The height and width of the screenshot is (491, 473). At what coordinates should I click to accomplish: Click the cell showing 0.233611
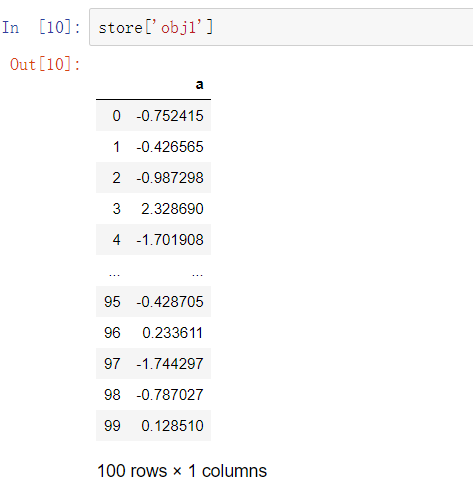tap(172, 333)
